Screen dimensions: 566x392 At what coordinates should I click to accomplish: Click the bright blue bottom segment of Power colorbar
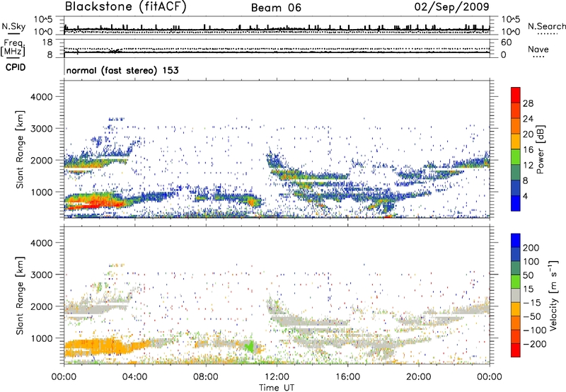(516, 203)
